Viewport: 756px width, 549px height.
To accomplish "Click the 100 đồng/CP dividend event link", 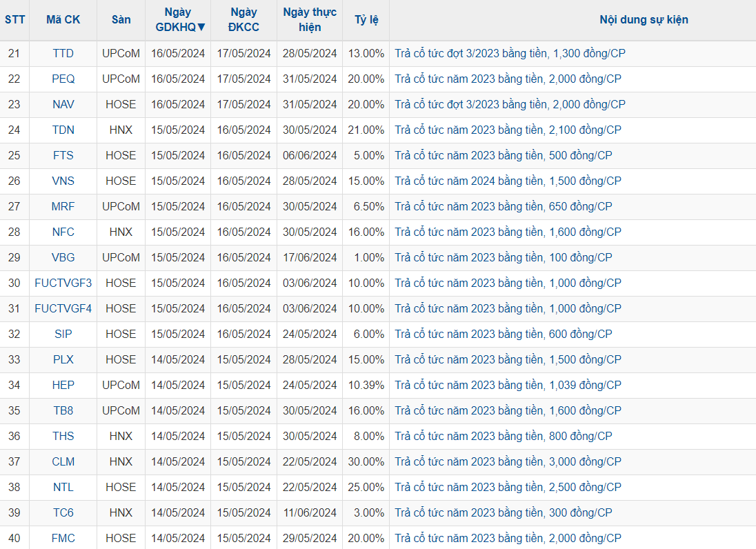I will [503, 257].
